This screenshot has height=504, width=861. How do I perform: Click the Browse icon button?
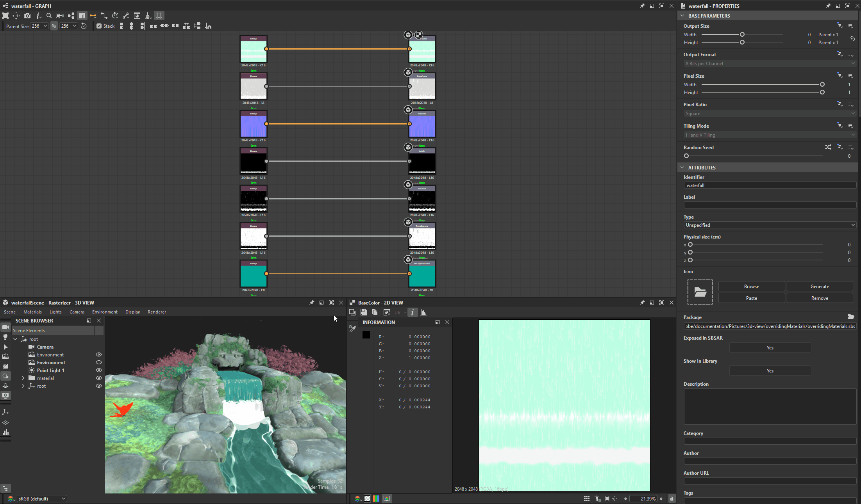[751, 287]
